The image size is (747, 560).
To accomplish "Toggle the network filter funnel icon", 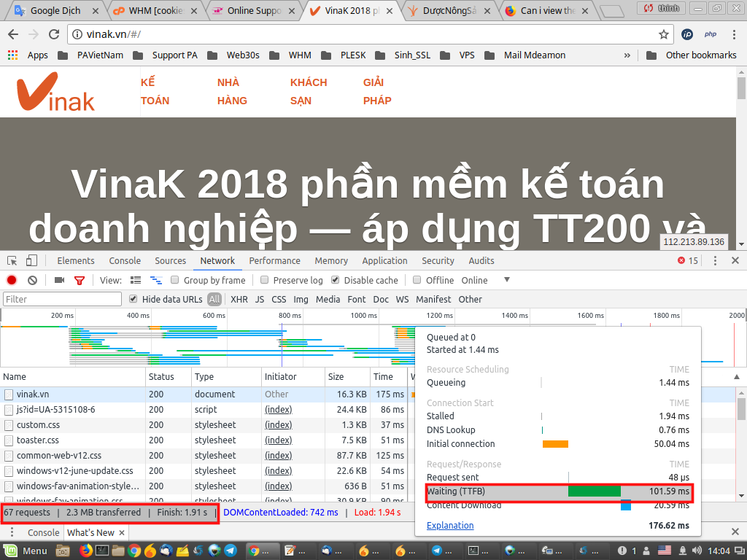I will pos(80,281).
